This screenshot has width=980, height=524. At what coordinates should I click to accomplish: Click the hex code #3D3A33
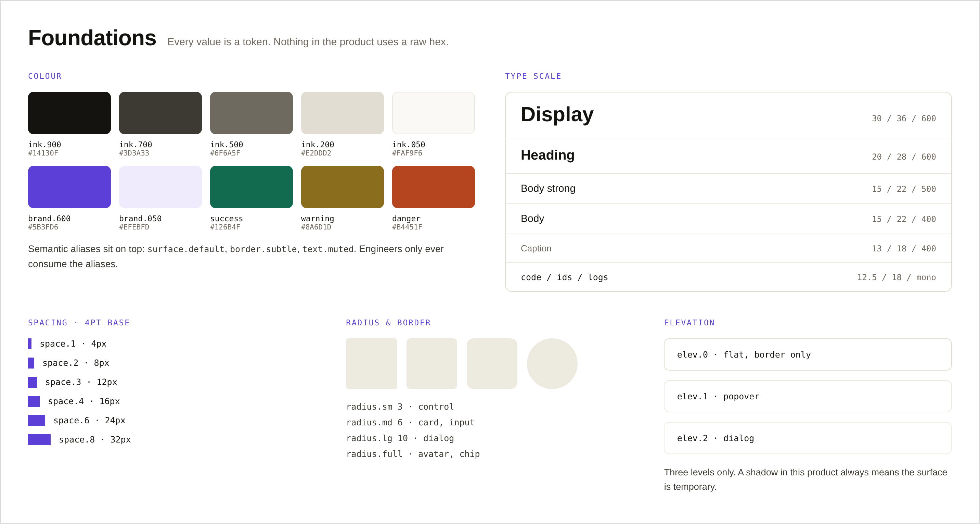coord(134,153)
